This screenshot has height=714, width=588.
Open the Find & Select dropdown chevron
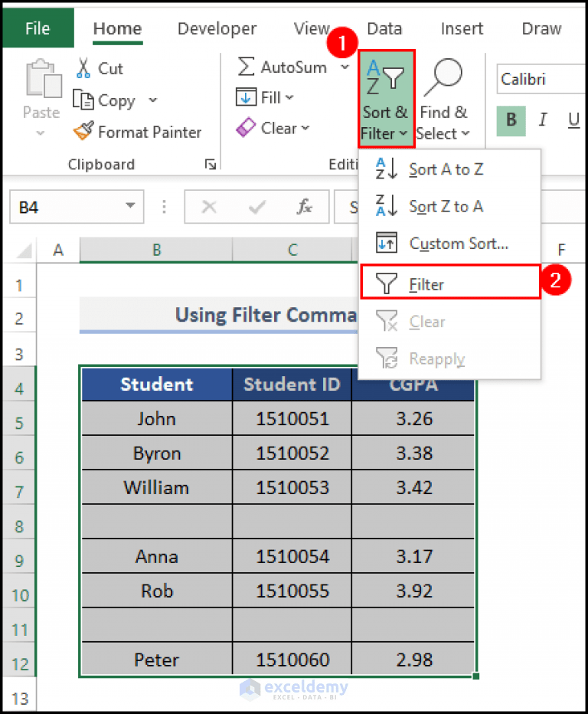[x=465, y=133]
